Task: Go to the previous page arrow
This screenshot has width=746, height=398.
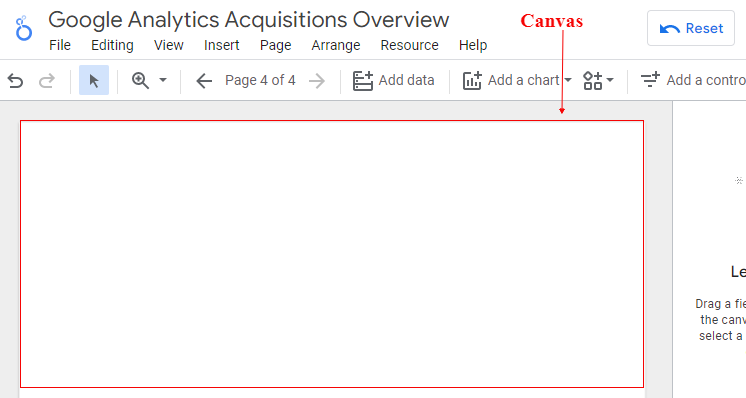Action: 204,80
